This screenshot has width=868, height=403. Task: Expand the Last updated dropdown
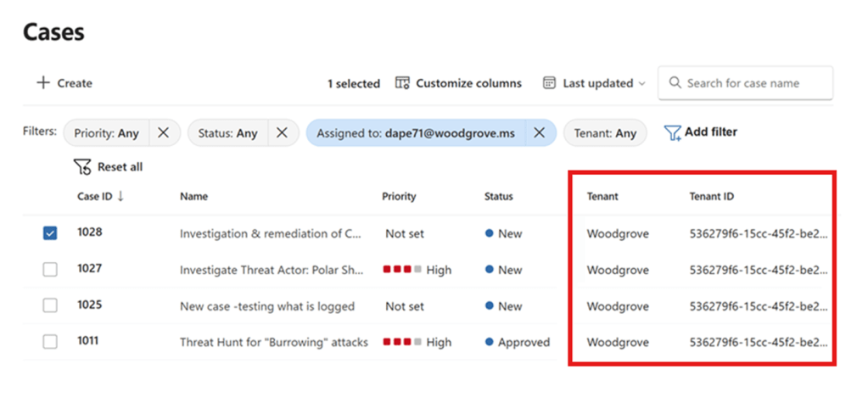tap(595, 83)
